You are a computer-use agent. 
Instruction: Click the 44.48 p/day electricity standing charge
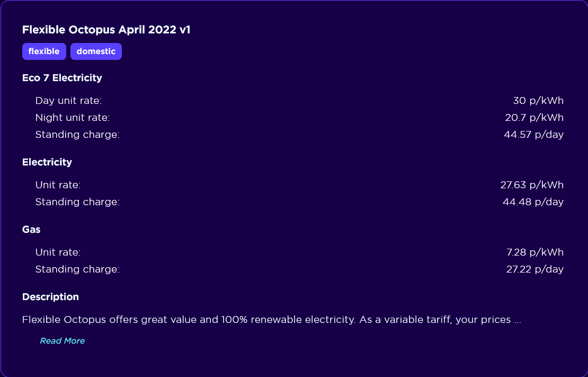(533, 201)
